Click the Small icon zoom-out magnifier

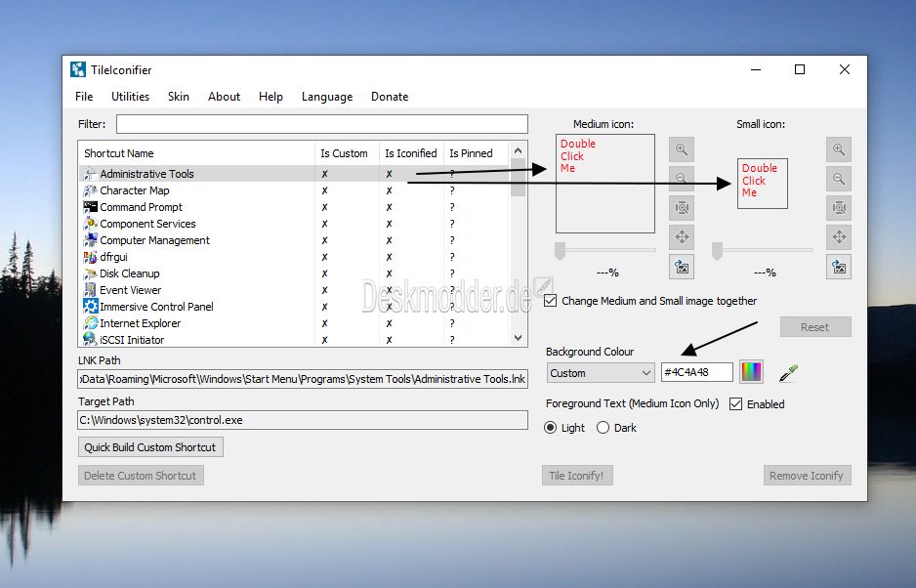[838, 179]
